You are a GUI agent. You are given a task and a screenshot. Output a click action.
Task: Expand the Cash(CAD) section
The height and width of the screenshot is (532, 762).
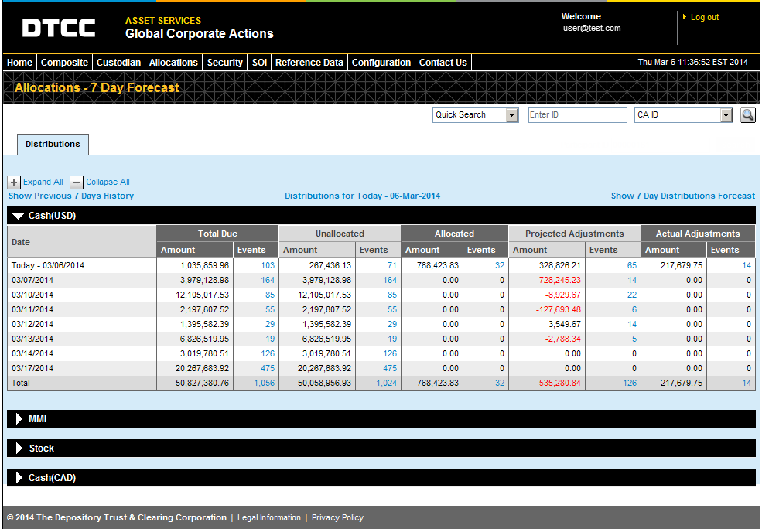(x=19, y=478)
